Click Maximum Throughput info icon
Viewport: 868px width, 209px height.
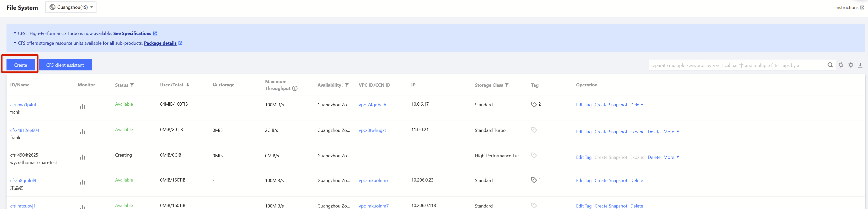(295, 88)
